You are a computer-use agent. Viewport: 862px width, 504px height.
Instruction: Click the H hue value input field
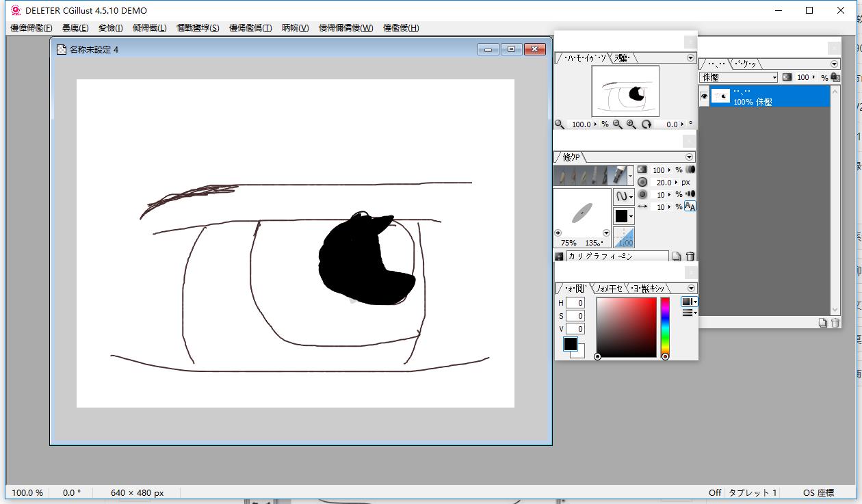tap(575, 303)
